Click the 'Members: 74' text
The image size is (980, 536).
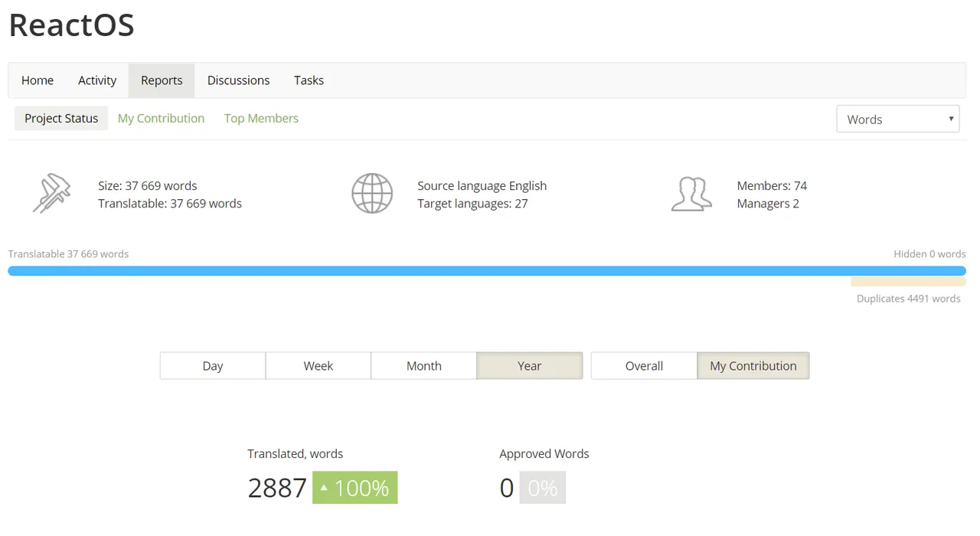(772, 186)
